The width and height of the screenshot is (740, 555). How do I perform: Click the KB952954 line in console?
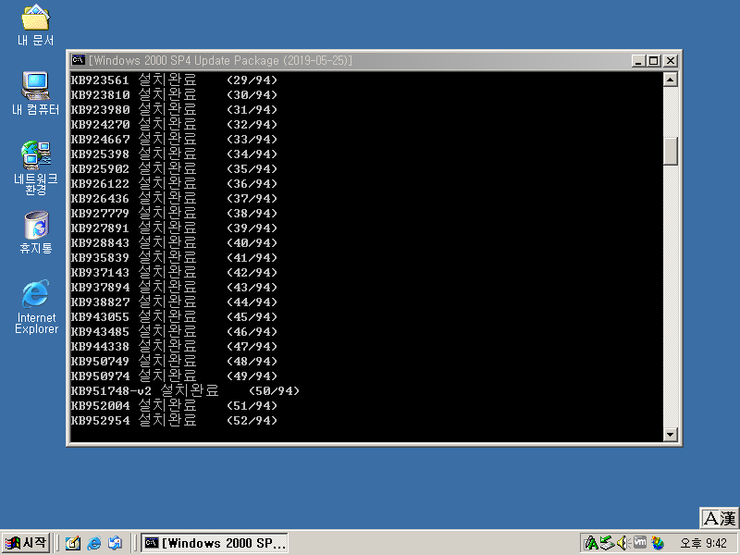pyautogui.click(x=174, y=420)
